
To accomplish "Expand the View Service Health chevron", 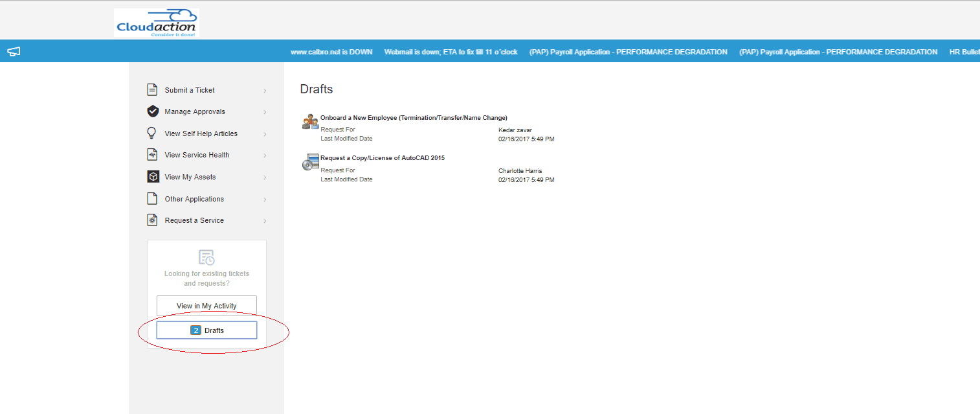I will pyautogui.click(x=265, y=155).
